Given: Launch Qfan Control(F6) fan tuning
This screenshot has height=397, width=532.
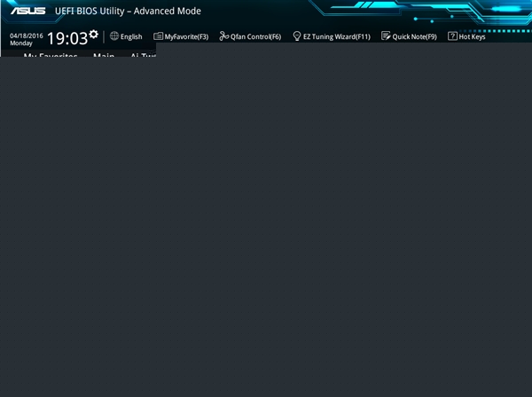Looking at the screenshot, I should point(250,36).
